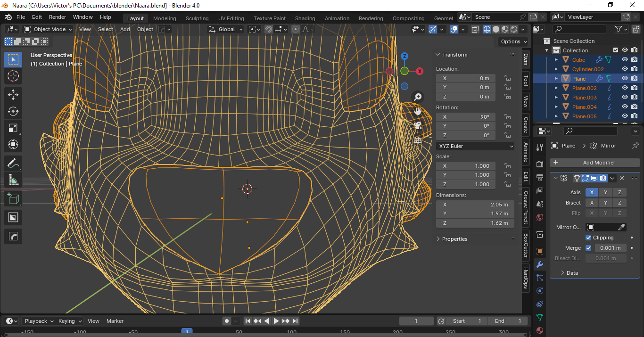Toggle proportional editing
This screenshot has width=644, height=337.
pos(296,29)
